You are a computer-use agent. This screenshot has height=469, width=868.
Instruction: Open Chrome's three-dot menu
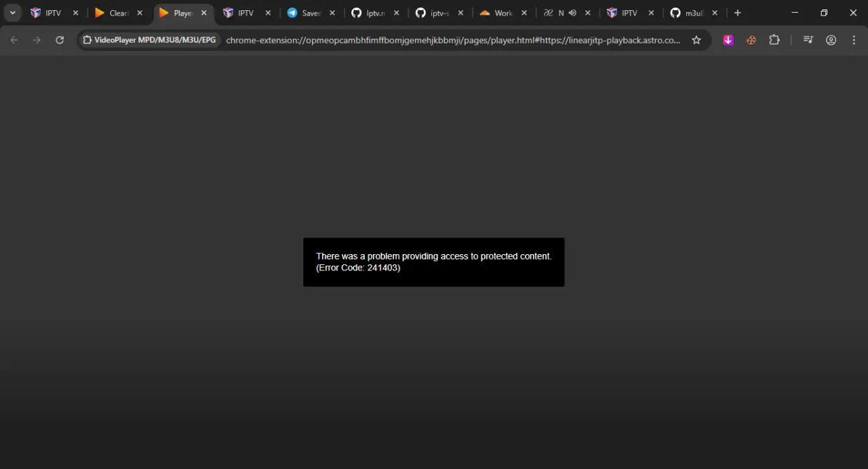(x=854, y=40)
